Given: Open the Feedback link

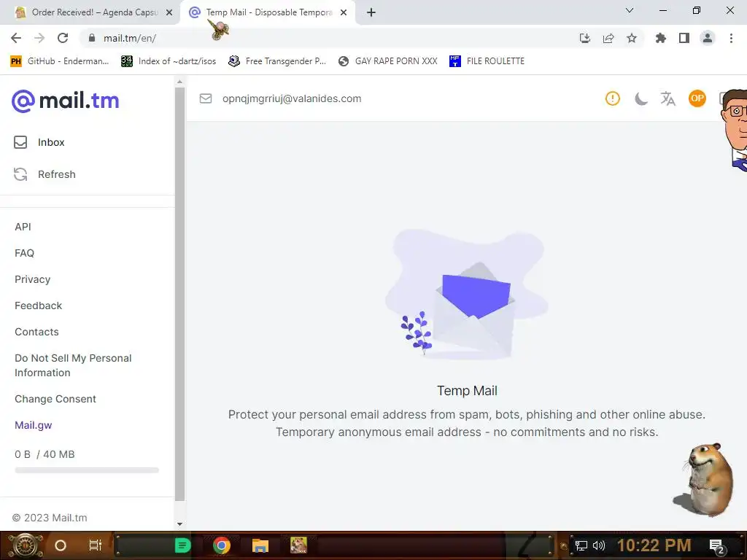Looking at the screenshot, I should [38, 306].
